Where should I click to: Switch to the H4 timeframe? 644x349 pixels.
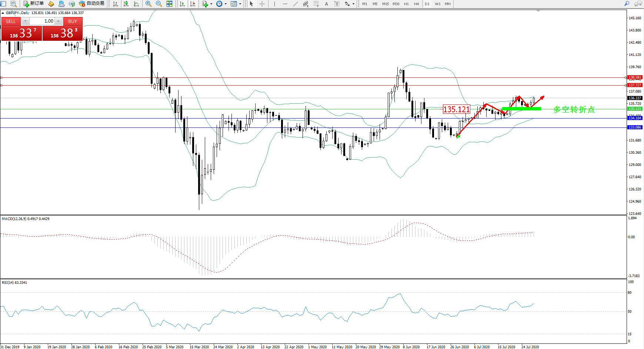[416, 4]
